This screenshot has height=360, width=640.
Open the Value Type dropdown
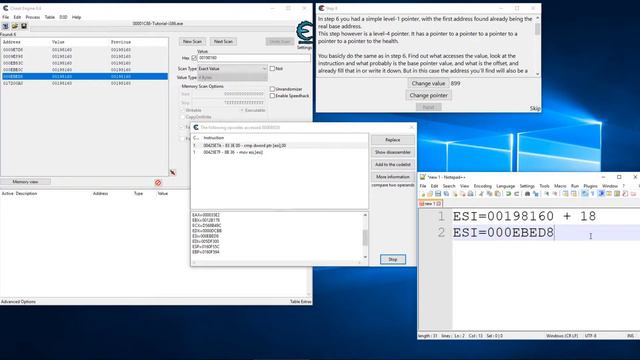click(233, 78)
